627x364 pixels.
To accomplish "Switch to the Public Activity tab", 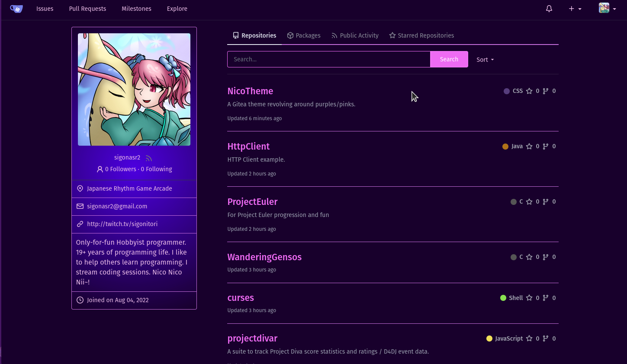I will tap(355, 35).
